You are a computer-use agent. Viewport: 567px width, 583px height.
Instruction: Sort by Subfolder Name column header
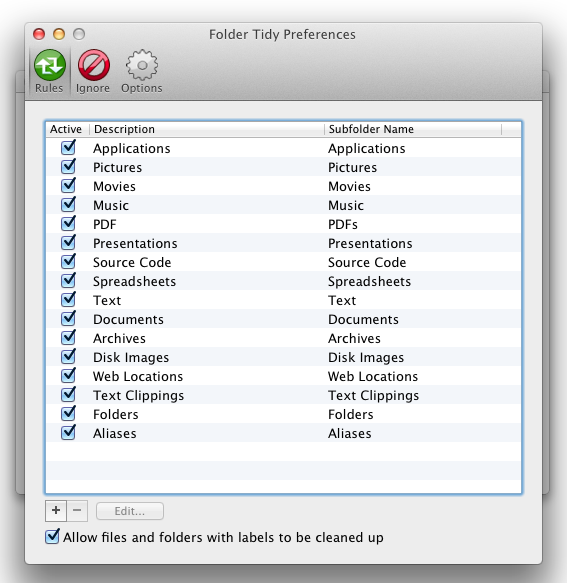coord(413,129)
